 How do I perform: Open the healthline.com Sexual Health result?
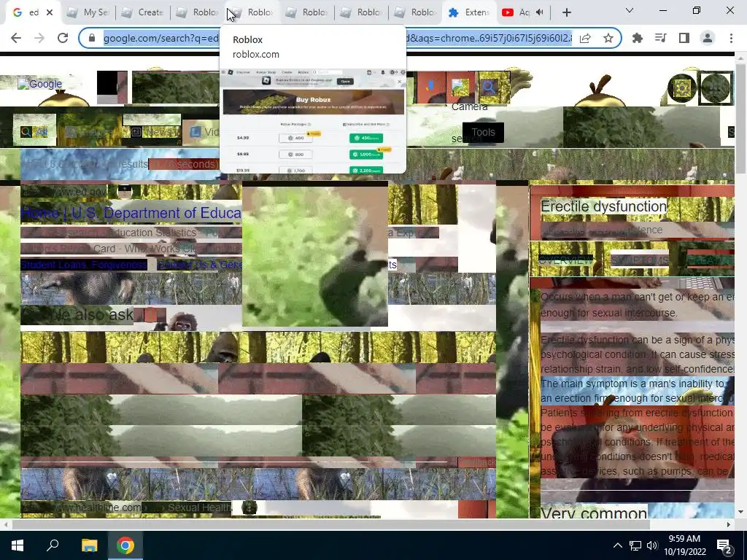pyautogui.click(x=126, y=507)
